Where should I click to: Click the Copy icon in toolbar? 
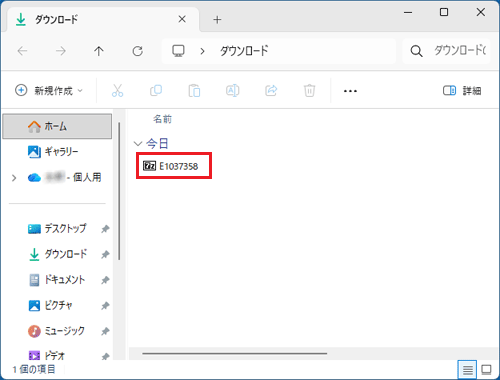(x=156, y=90)
